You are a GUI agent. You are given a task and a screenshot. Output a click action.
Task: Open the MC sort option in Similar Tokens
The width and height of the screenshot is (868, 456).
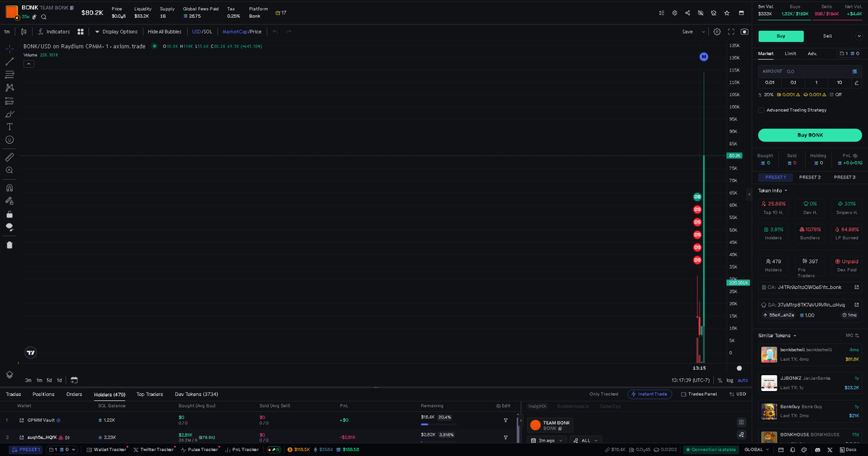click(x=852, y=335)
